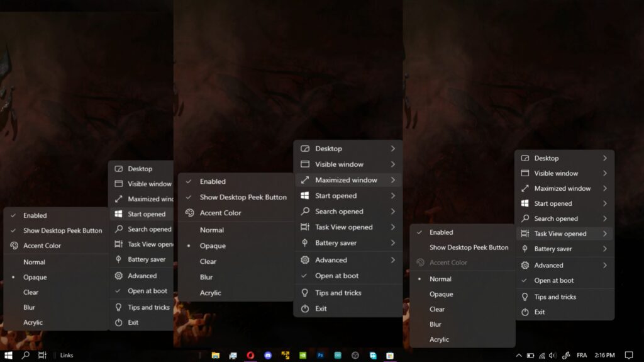Screen dimensions: 644x362
Task: Open Tips and tricks in left menu
Action: coord(142,307)
